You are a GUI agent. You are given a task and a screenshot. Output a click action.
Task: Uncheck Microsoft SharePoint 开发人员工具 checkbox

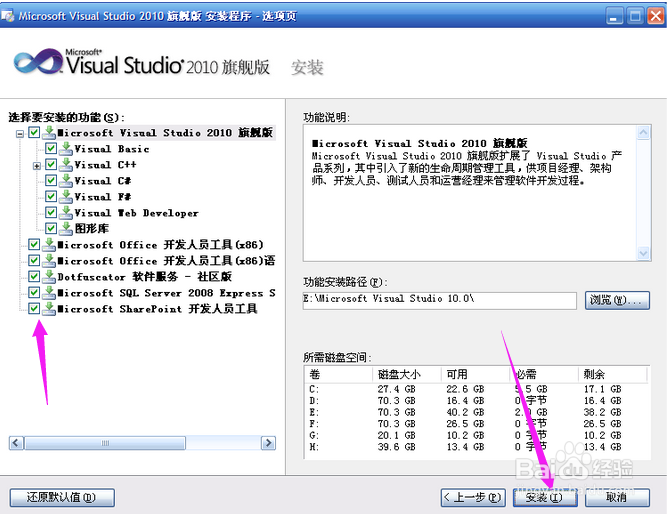[34, 309]
